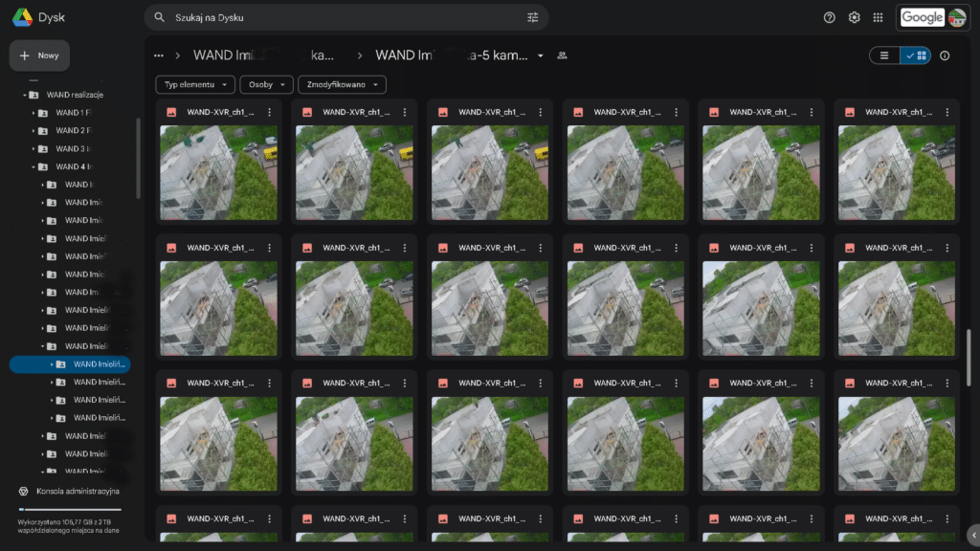
Task: Click the folder icon beside WAND realizacje
Action: coord(33,95)
